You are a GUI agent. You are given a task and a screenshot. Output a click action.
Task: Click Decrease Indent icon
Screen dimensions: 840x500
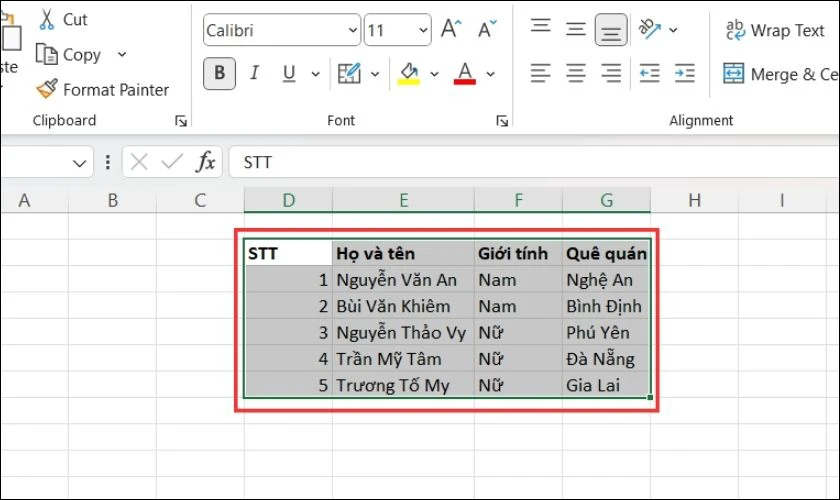point(649,73)
